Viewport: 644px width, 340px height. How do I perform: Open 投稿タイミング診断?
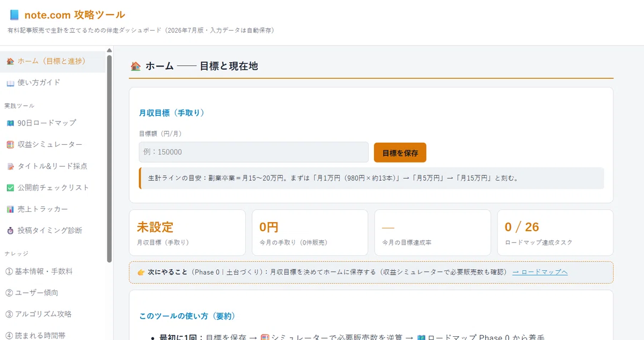pyautogui.click(x=53, y=230)
